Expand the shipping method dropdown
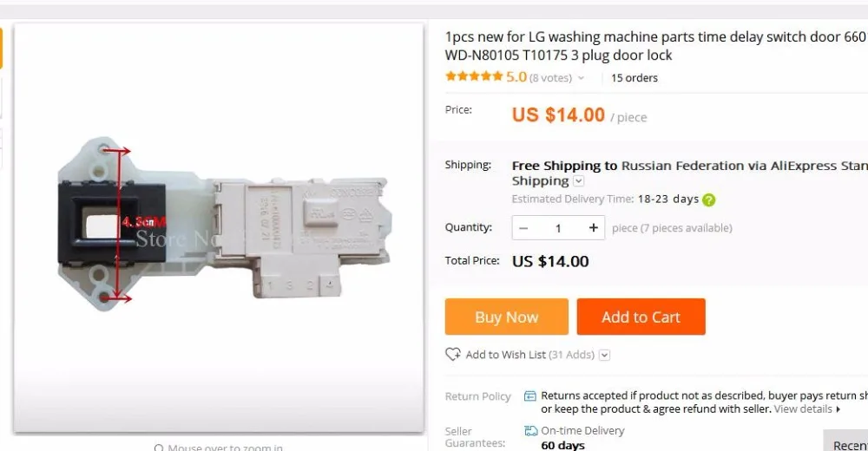Image resolution: width=868 pixels, height=451 pixels. pyautogui.click(x=579, y=181)
